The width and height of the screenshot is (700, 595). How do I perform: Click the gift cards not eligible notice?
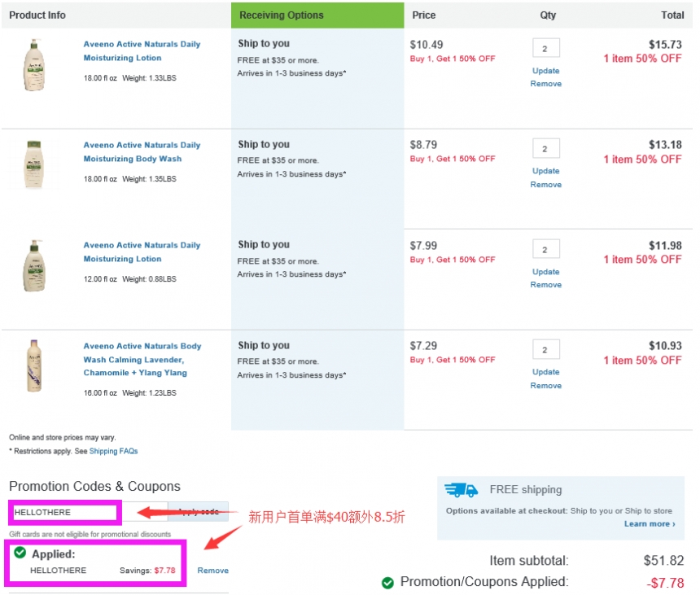click(90, 534)
